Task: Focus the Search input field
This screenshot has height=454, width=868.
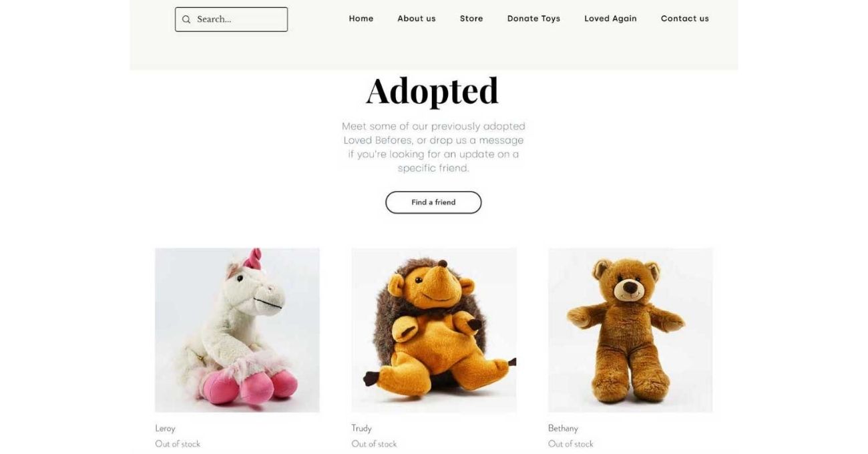Action: click(231, 19)
